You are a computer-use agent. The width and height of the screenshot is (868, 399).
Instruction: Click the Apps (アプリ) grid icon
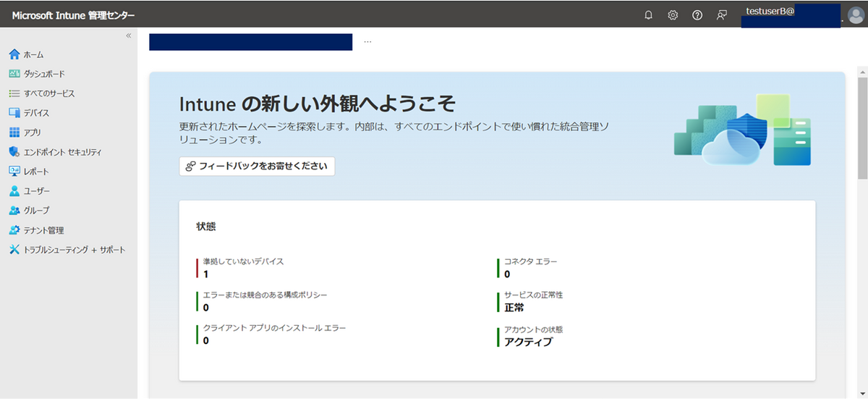click(14, 133)
